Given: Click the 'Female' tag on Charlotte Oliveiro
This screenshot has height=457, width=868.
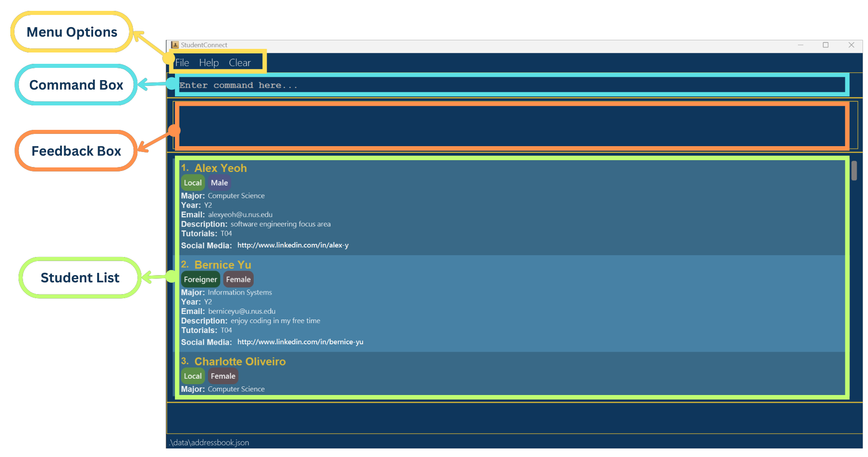Looking at the screenshot, I should [x=222, y=376].
